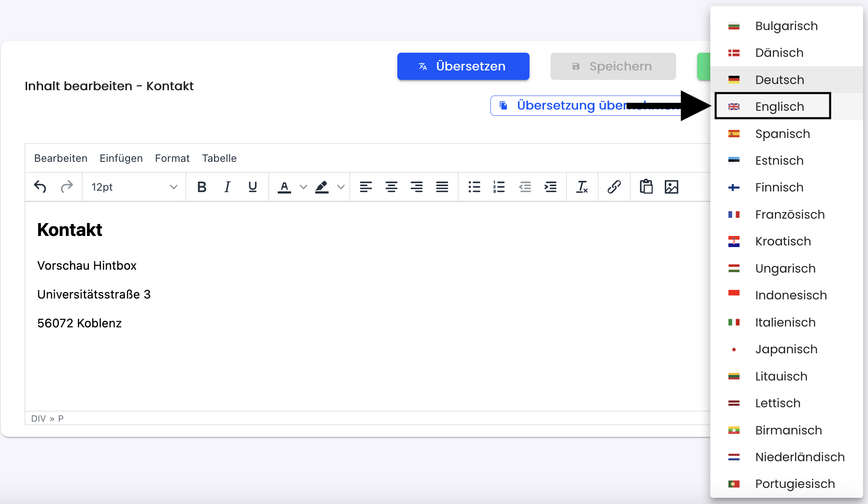Click the 'Universitätsstraße 3' line
This screenshot has width=868, height=504.
click(94, 294)
